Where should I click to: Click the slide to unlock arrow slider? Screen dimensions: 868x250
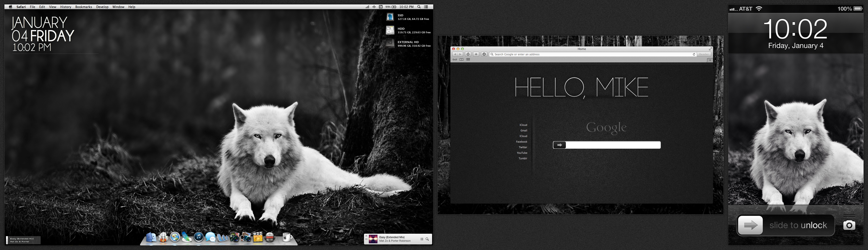click(x=750, y=225)
